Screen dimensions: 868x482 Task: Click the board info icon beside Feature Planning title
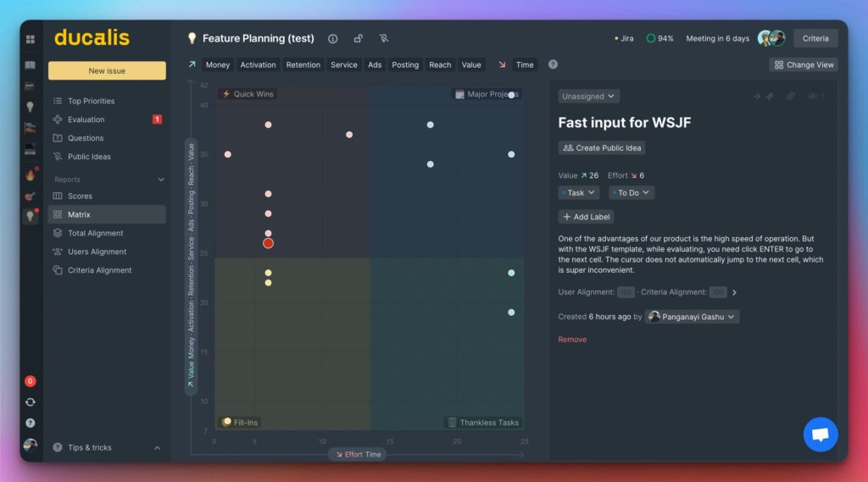click(332, 39)
